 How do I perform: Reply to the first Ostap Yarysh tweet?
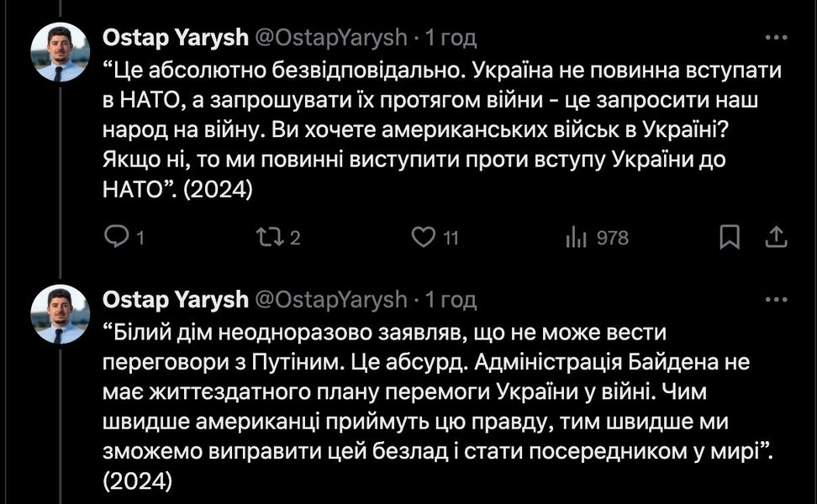click(115, 239)
